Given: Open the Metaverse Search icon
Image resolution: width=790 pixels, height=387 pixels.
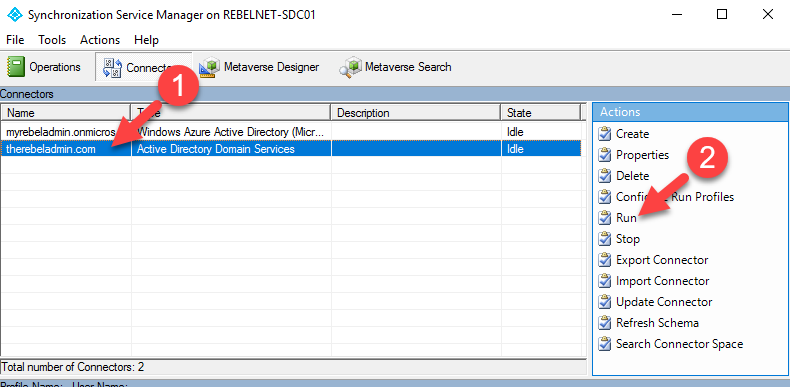Looking at the screenshot, I should point(350,68).
